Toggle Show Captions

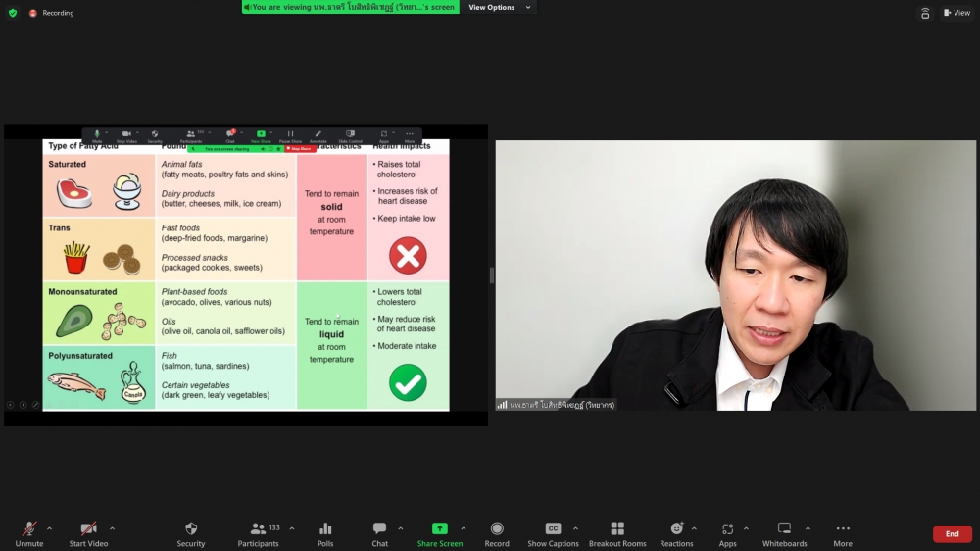(553, 529)
